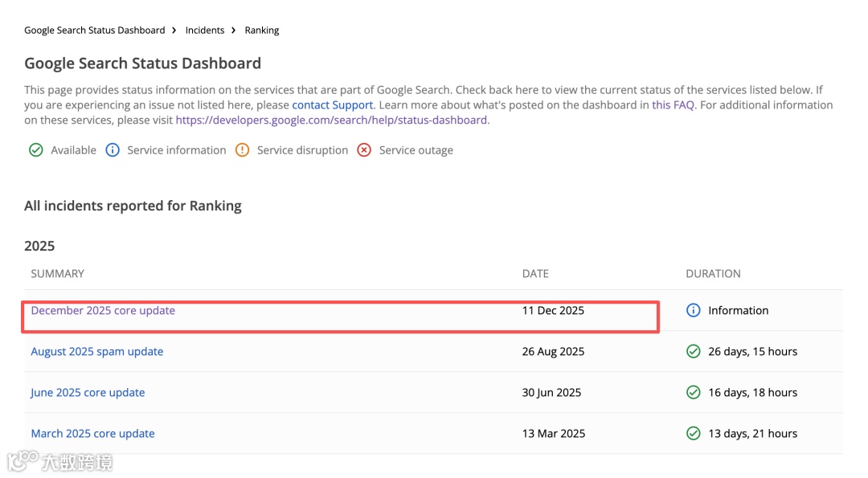Open the August 2025 spam update incident
The image size is (868, 478).
pos(96,351)
